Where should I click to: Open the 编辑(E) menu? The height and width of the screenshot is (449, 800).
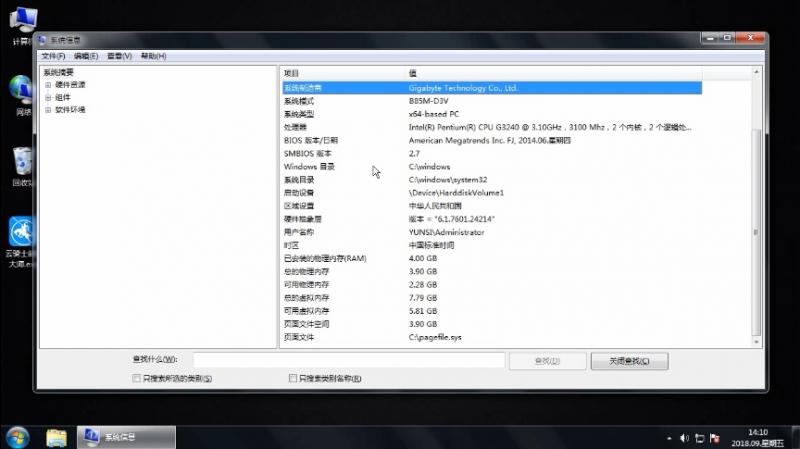pyautogui.click(x=86, y=56)
